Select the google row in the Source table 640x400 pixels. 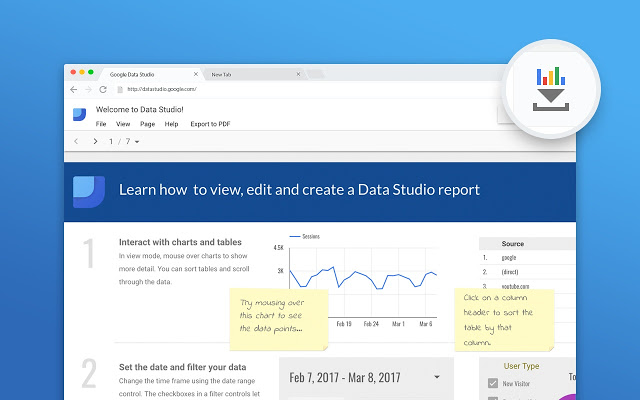tap(527, 258)
